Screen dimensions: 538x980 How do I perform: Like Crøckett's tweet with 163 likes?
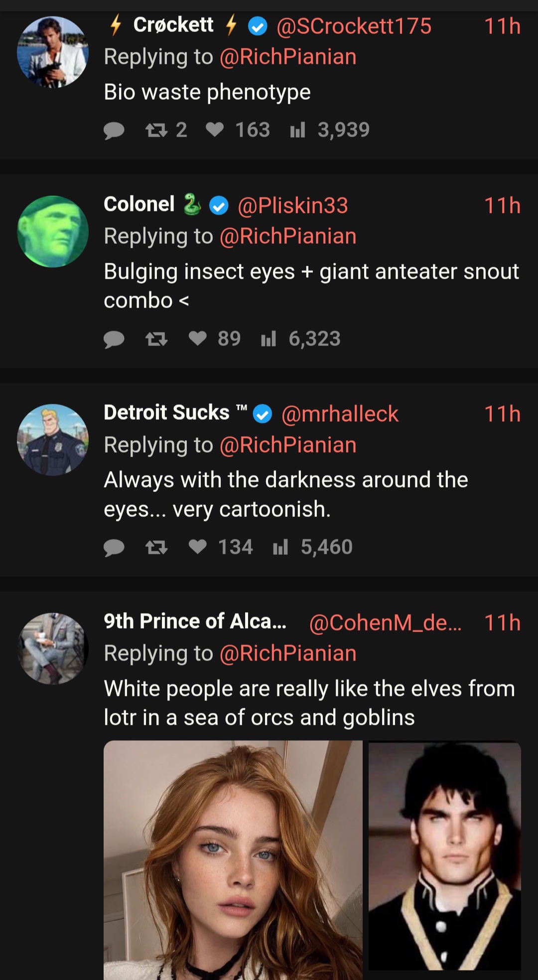[x=215, y=130]
